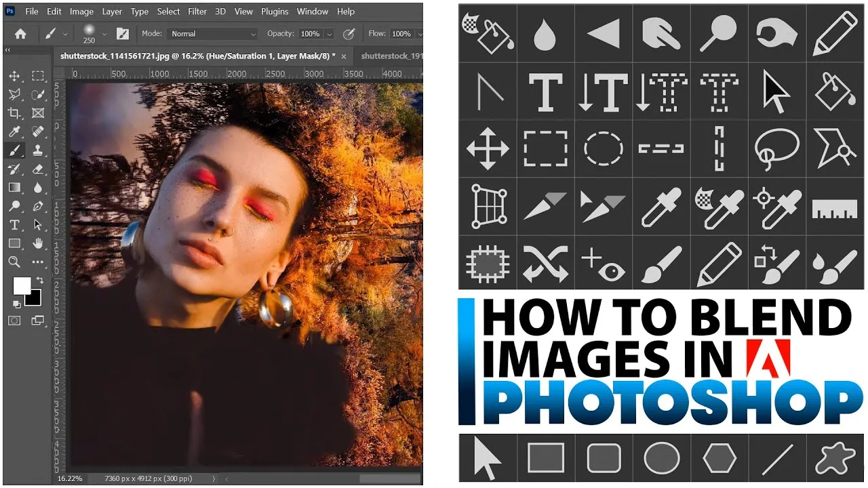Click the elliptical marquee icon in icon grid
Viewport: 868px width, 488px height.
tap(604, 149)
